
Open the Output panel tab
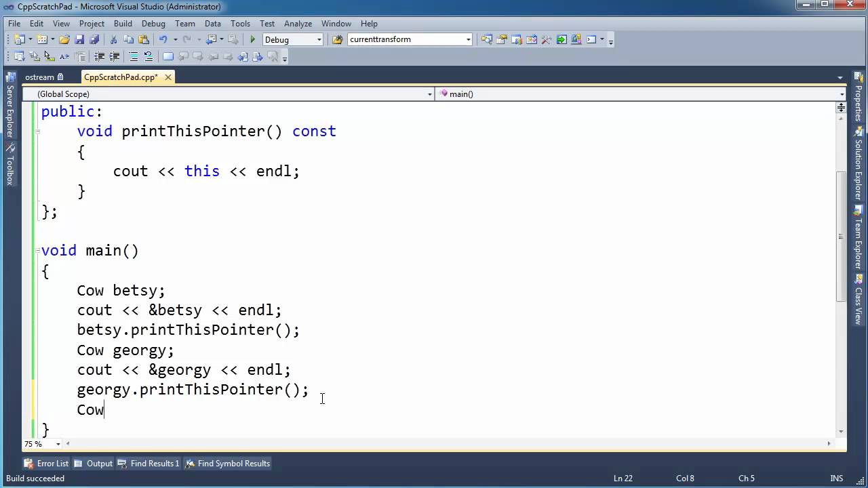[x=94, y=464]
